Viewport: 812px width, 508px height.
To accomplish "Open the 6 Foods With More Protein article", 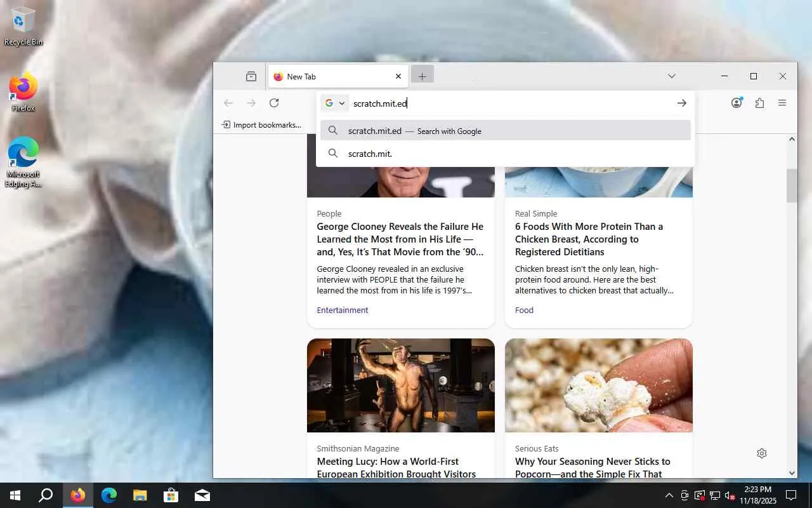I will coord(589,239).
